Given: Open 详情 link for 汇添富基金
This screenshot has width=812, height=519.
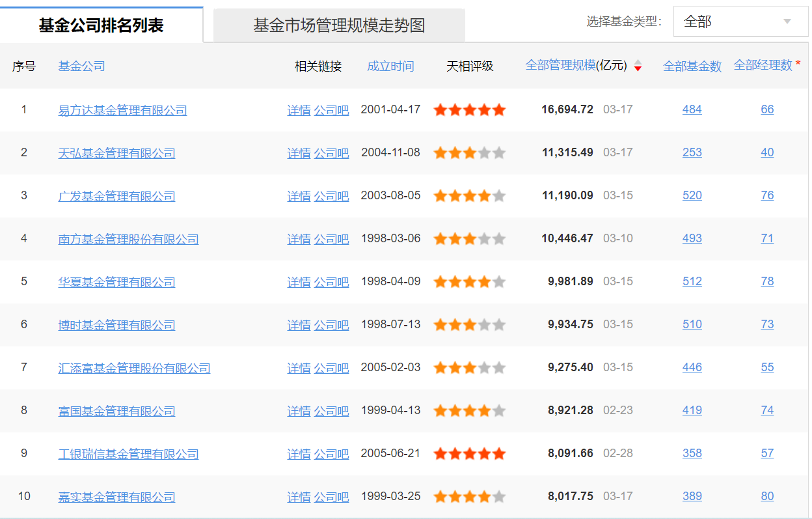Looking at the screenshot, I should click(299, 368).
